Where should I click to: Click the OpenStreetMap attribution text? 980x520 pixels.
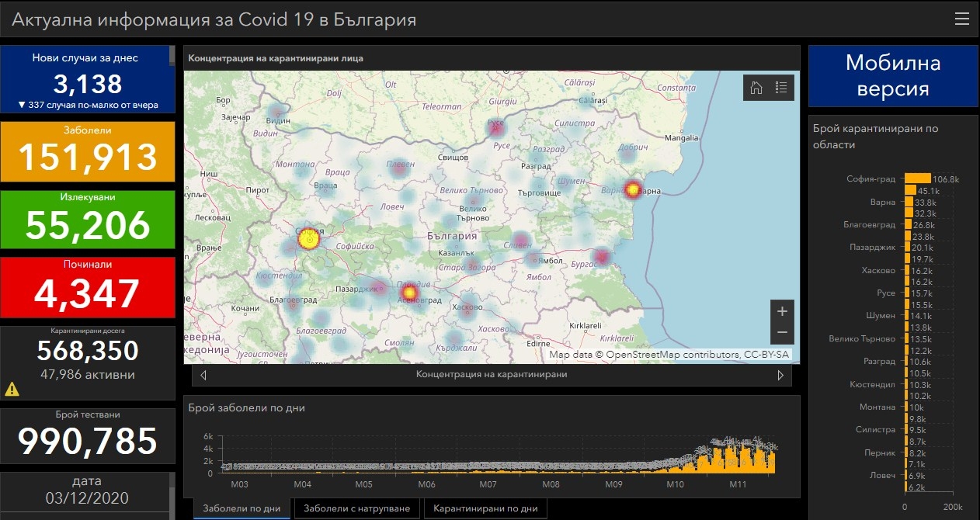click(669, 355)
